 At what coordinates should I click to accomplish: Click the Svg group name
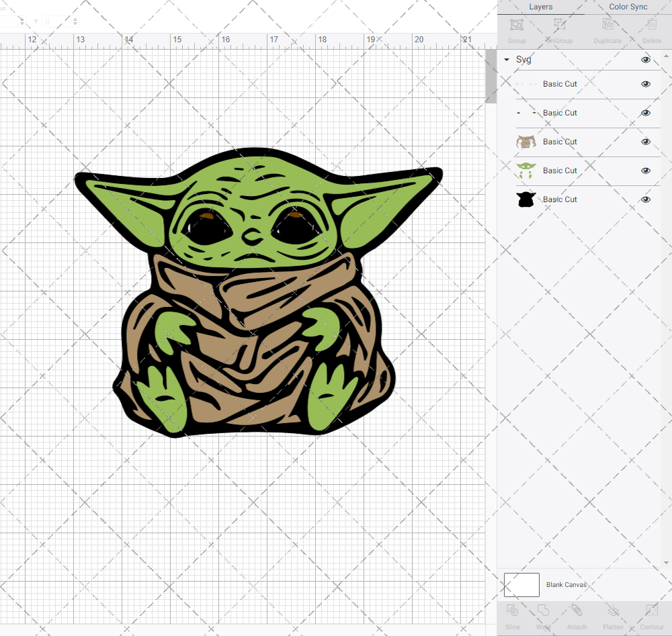pos(523,60)
